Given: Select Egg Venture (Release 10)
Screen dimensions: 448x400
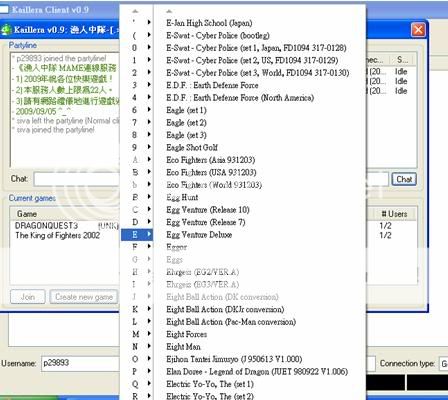Looking at the screenshot, I should (208, 210).
